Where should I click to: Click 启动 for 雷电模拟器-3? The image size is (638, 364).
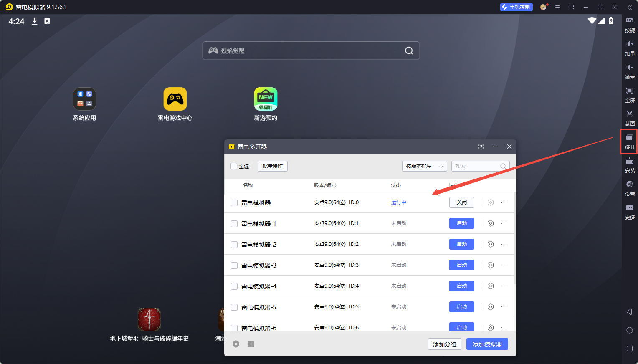tap(462, 265)
